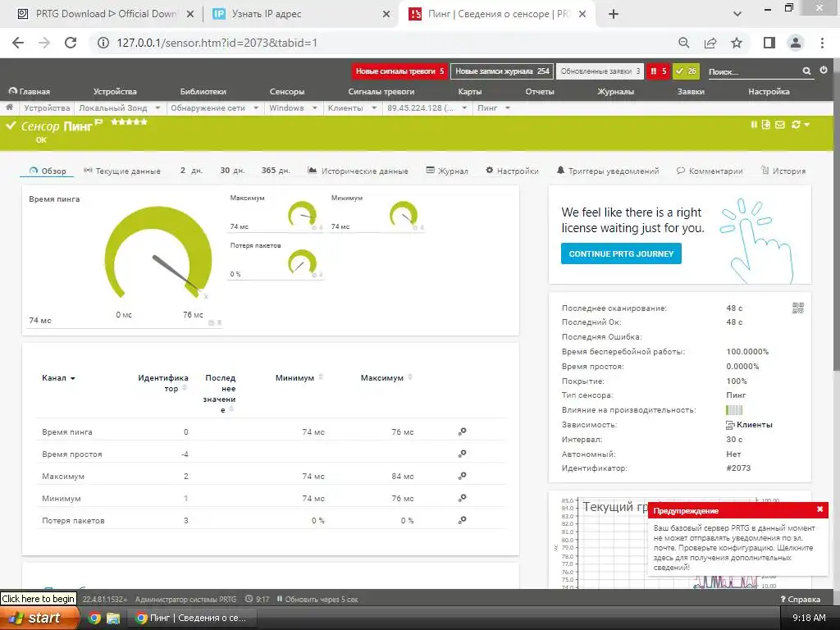Click the browser zoom magnifier icon
Screen dimensions: 840x630
point(684,43)
